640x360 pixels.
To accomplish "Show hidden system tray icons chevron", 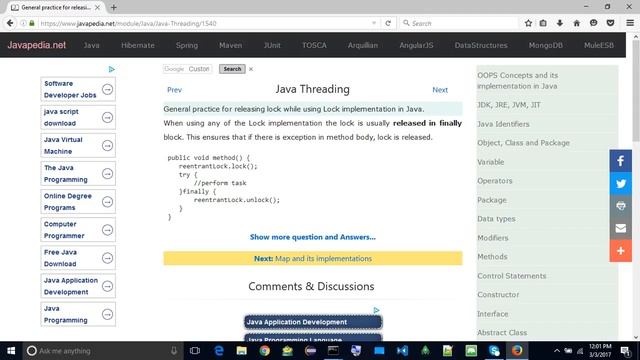I will pyautogui.click(x=557, y=351).
